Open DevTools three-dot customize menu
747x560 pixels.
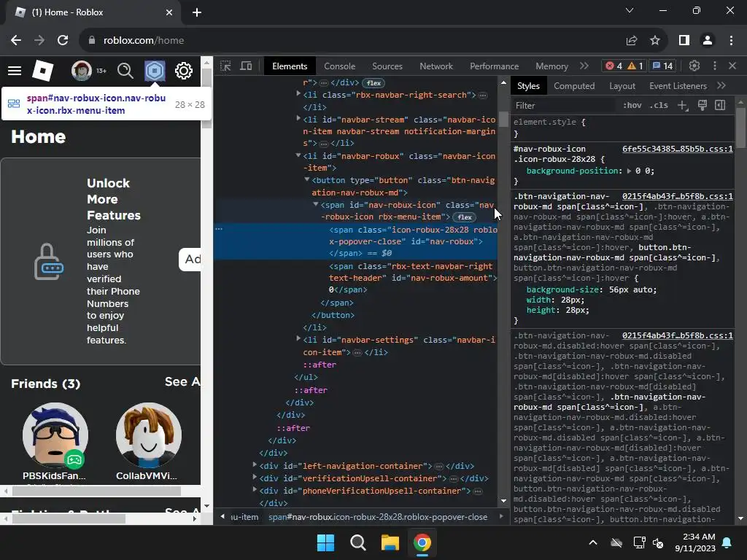click(x=715, y=66)
